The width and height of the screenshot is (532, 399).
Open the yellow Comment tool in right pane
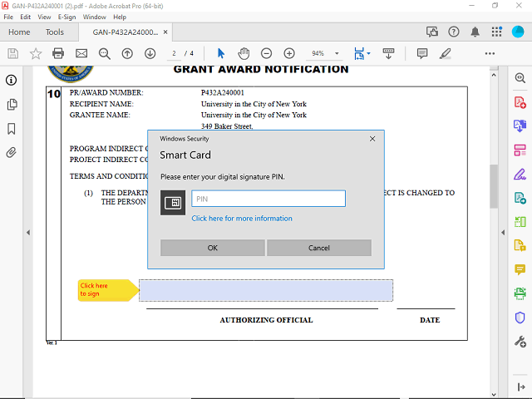520,269
